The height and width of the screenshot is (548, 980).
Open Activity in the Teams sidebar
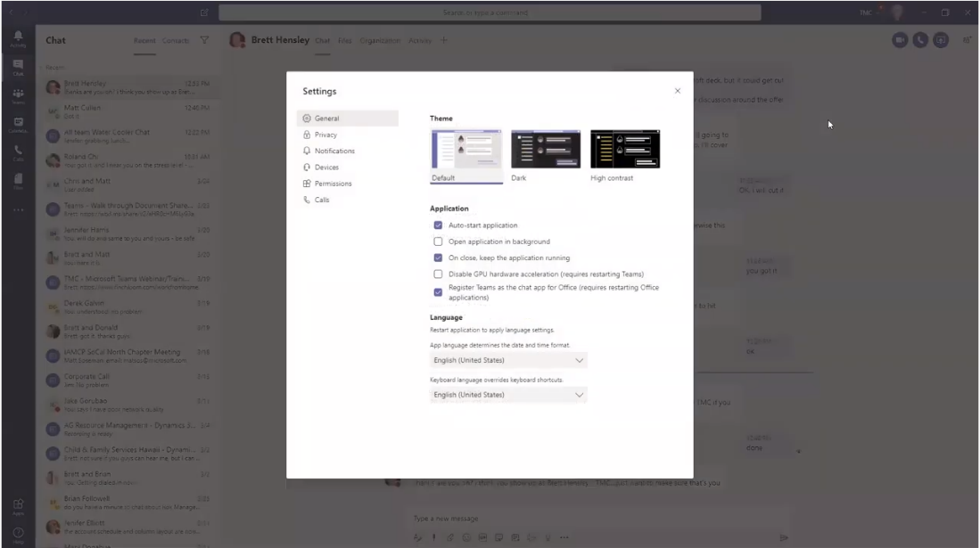(x=18, y=38)
